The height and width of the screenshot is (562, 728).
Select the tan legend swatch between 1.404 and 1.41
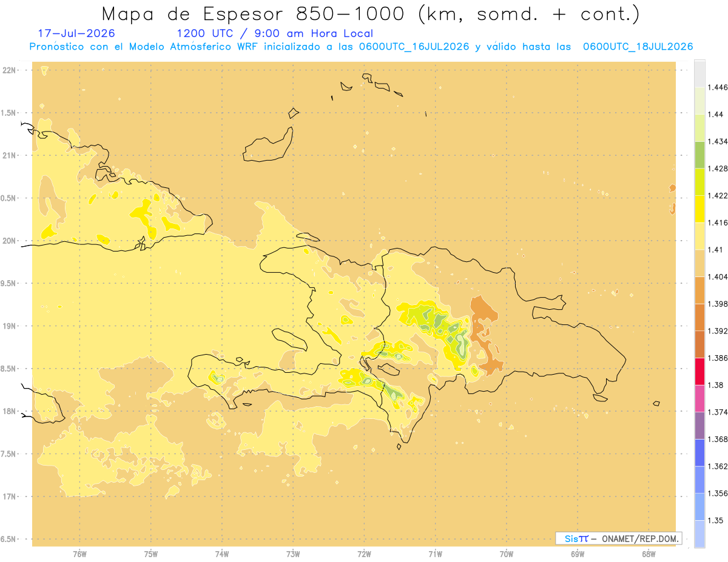click(699, 263)
